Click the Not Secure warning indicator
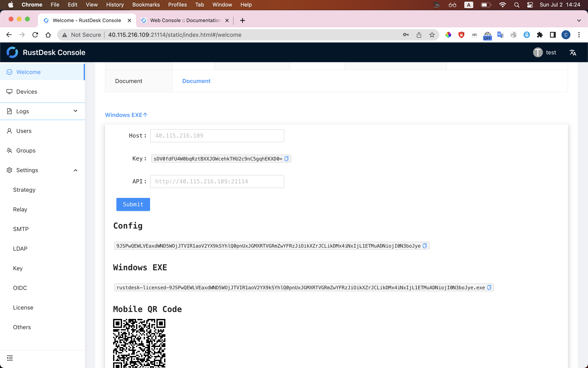 [81, 35]
